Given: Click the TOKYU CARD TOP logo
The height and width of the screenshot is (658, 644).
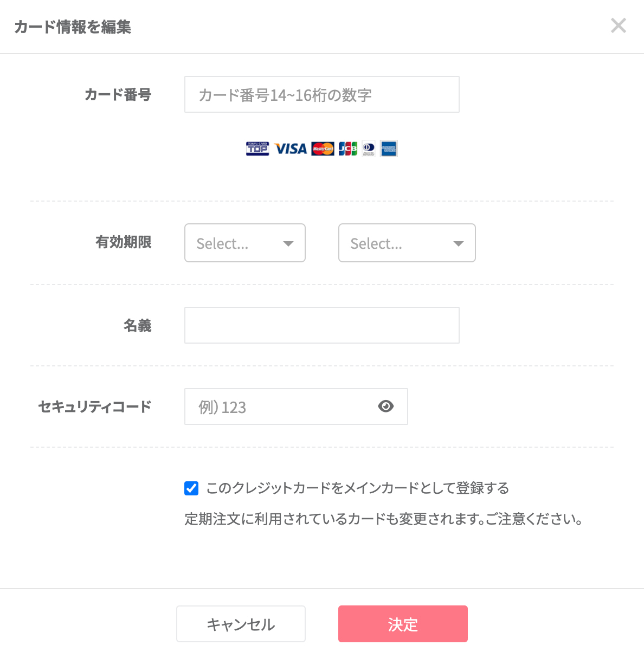Looking at the screenshot, I should [257, 149].
